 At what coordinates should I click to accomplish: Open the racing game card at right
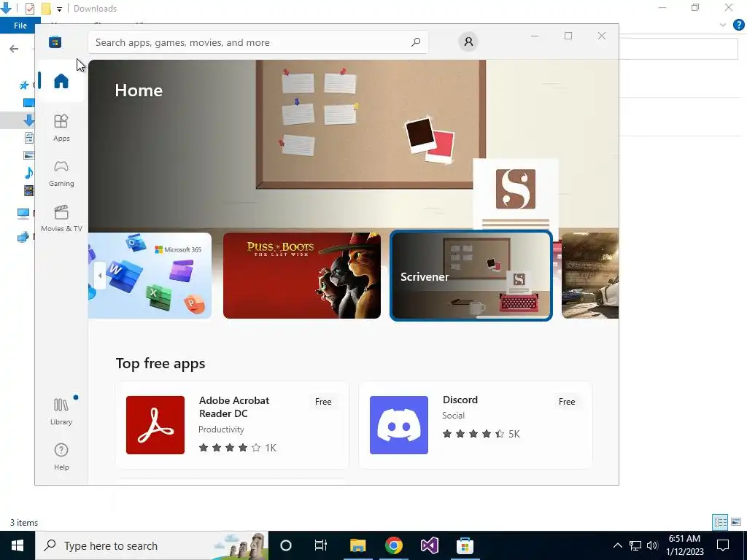[x=589, y=275]
